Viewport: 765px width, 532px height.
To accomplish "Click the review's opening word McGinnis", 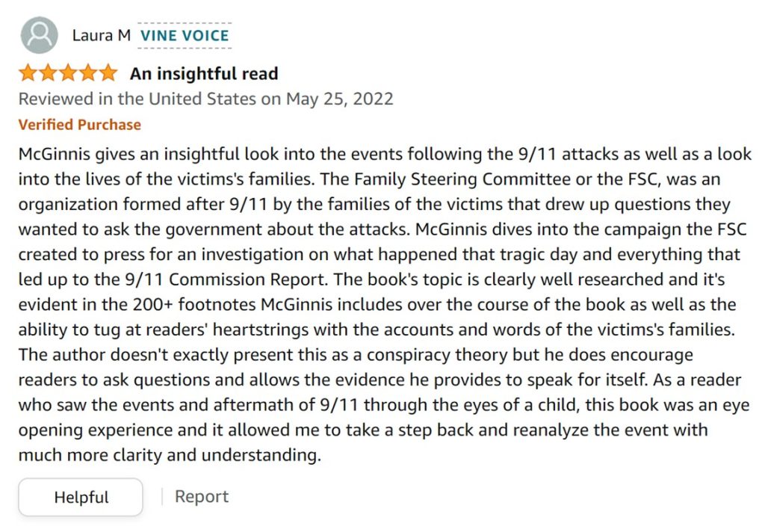I will (x=55, y=154).
